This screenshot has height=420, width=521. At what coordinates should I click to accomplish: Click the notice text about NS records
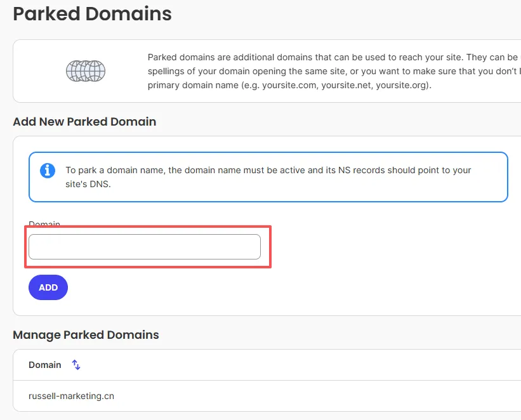[268, 171]
